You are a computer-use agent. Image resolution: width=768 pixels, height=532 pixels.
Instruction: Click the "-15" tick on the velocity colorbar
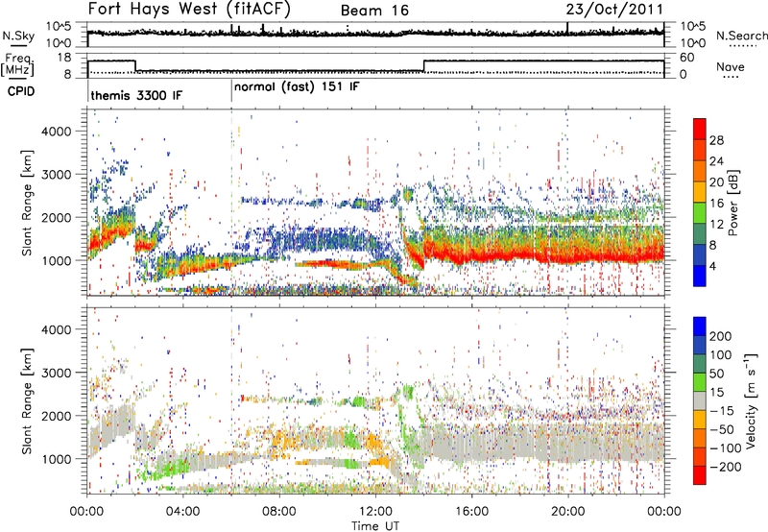[722, 410]
